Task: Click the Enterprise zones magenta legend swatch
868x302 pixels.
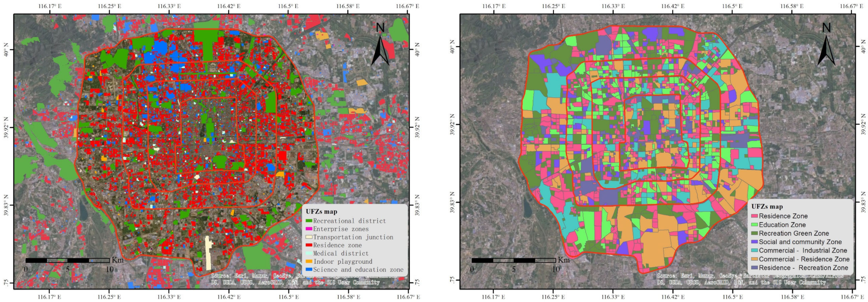Action: [309, 229]
